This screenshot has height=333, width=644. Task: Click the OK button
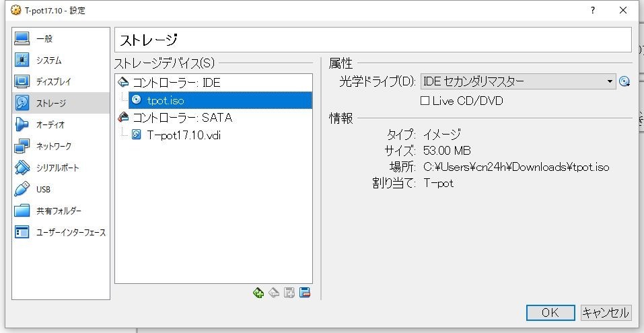[550, 313]
